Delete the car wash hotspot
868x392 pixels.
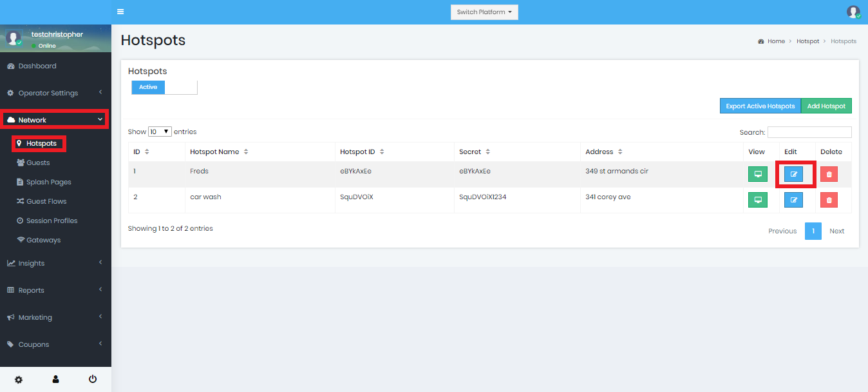(829, 200)
